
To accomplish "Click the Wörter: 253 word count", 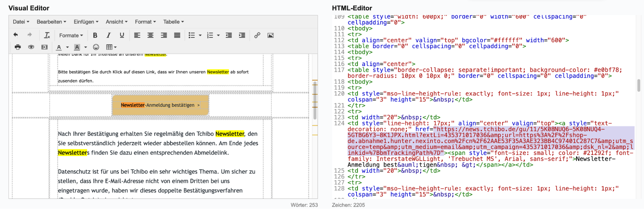I will pyautogui.click(x=304, y=205).
